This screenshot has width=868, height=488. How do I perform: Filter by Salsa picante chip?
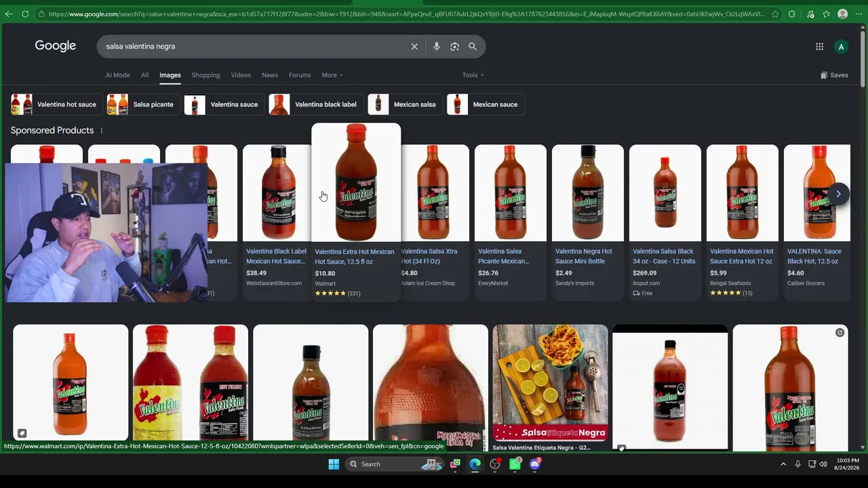click(x=142, y=104)
